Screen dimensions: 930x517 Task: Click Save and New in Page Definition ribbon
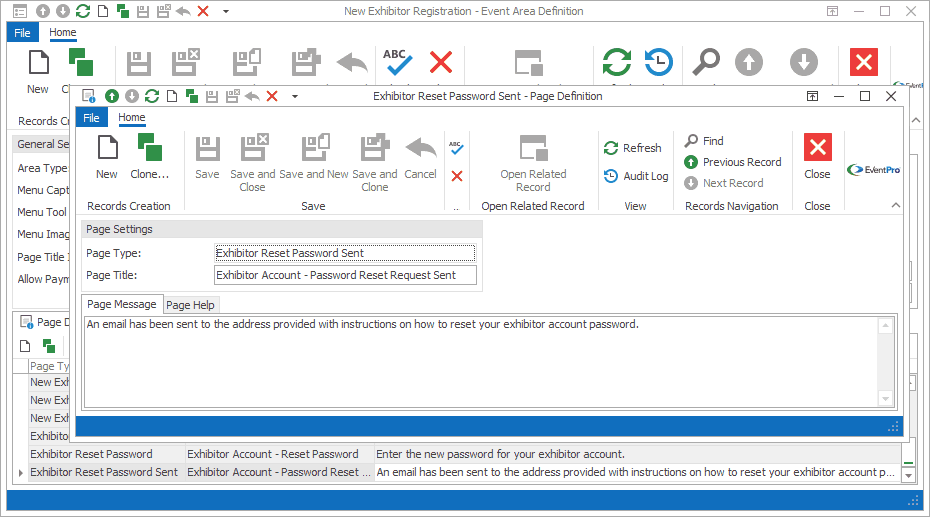314,157
